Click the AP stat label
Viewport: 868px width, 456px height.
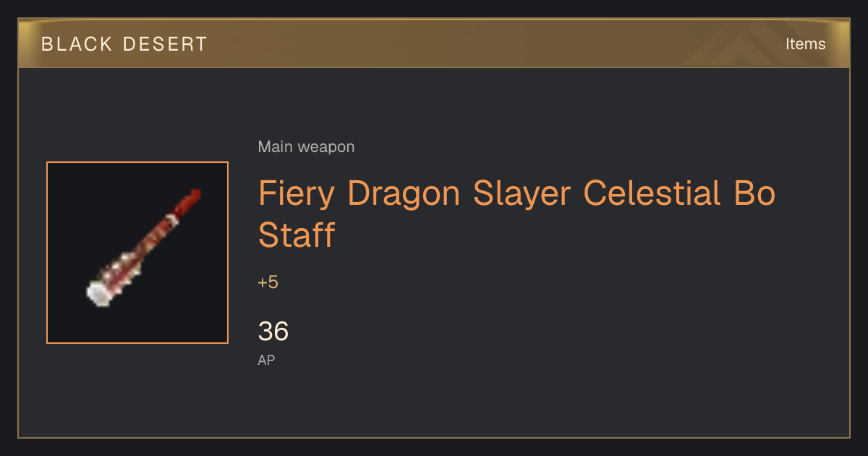tap(266, 360)
